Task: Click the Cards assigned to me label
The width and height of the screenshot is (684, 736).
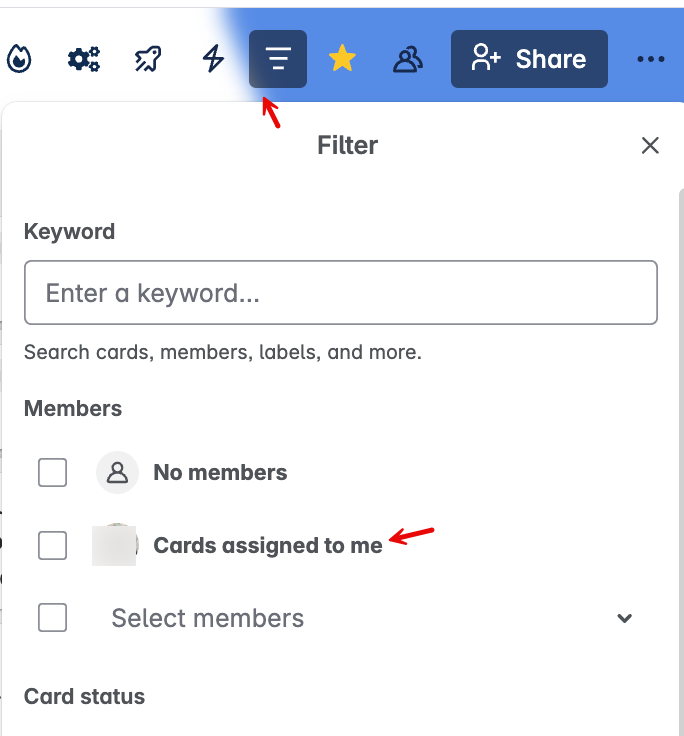Action: (x=268, y=545)
